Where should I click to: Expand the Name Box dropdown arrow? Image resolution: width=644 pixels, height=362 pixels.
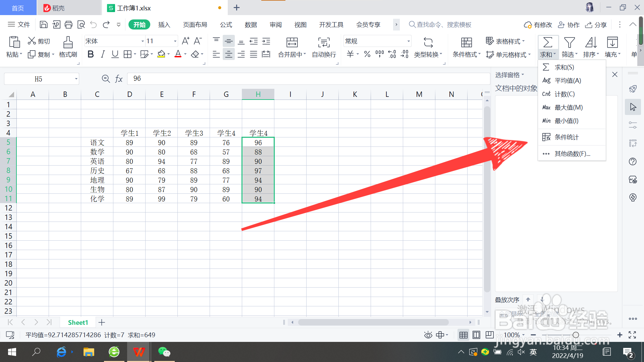click(x=76, y=79)
